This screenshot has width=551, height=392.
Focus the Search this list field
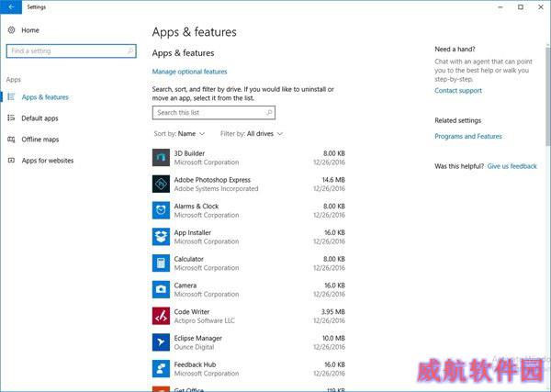214,112
